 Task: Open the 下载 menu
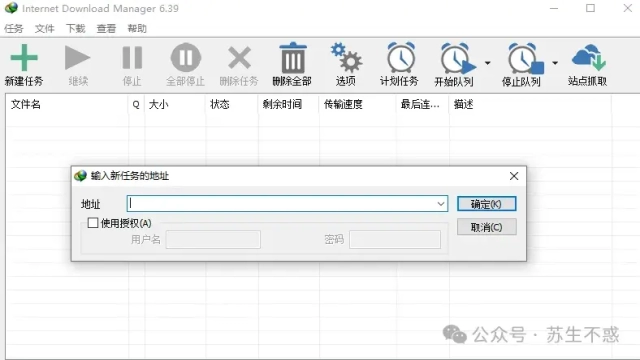click(x=76, y=29)
